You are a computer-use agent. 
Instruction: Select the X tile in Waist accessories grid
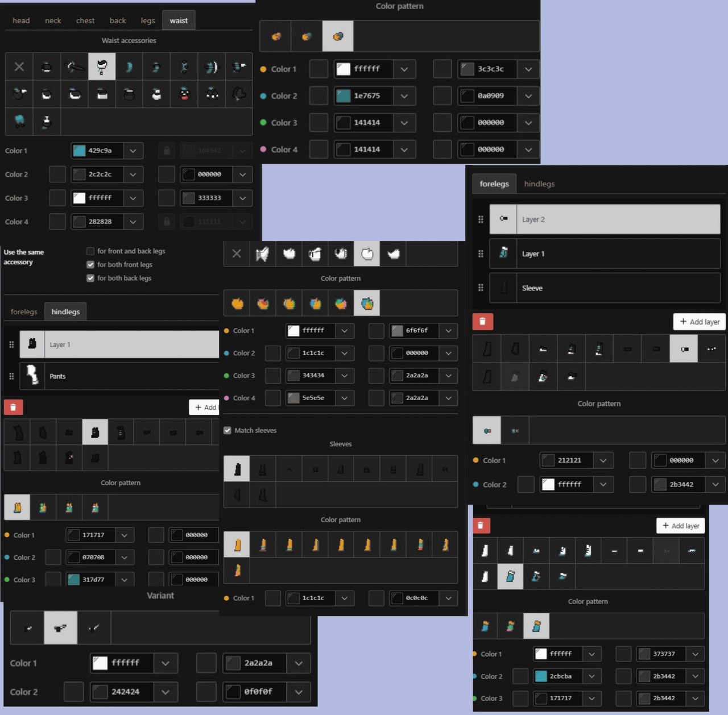pos(19,67)
